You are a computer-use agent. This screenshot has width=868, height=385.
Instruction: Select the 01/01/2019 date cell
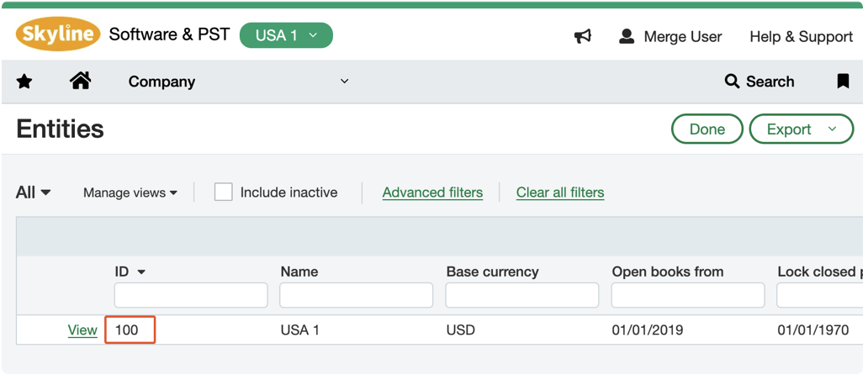(647, 330)
